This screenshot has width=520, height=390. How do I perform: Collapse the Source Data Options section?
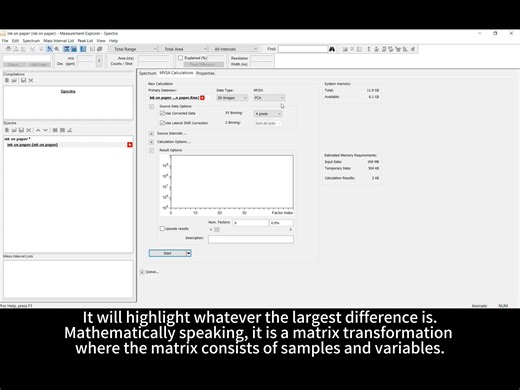[151, 106]
